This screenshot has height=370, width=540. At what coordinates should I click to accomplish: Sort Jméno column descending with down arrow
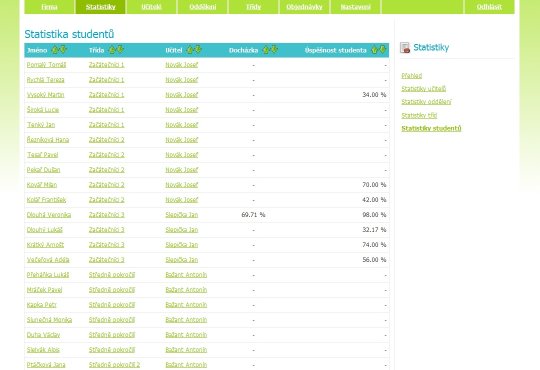(63, 49)
